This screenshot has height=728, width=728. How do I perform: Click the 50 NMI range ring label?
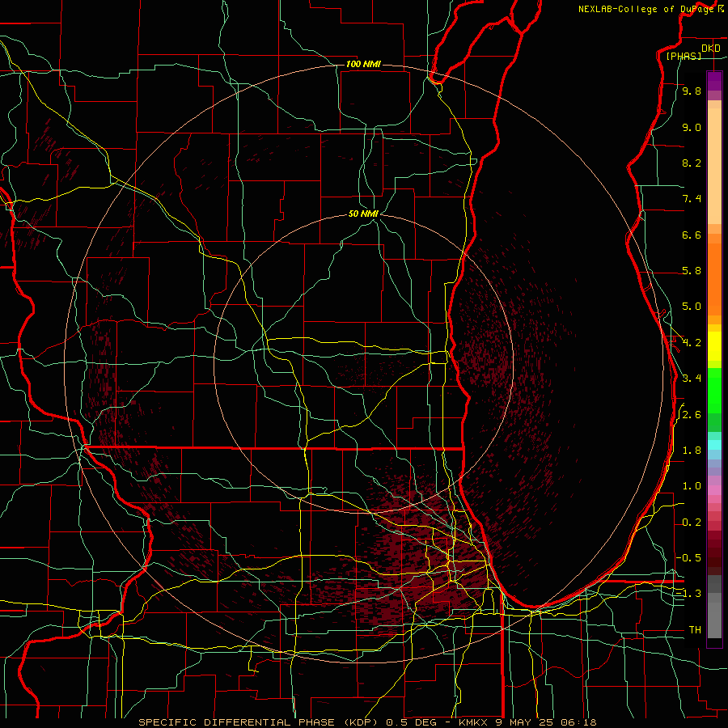tap(363, 214)
